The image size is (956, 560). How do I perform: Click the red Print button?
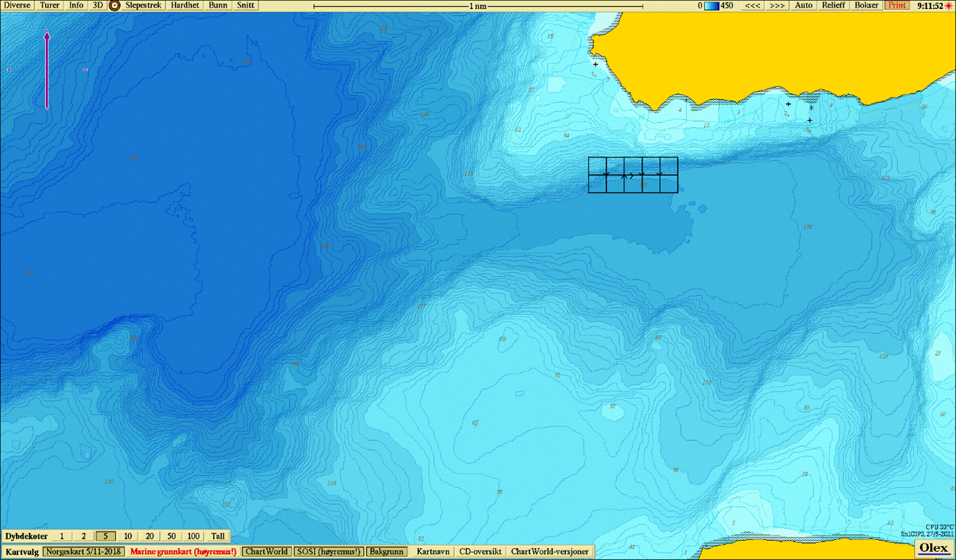pyautogui.click(x=897, y=6)
